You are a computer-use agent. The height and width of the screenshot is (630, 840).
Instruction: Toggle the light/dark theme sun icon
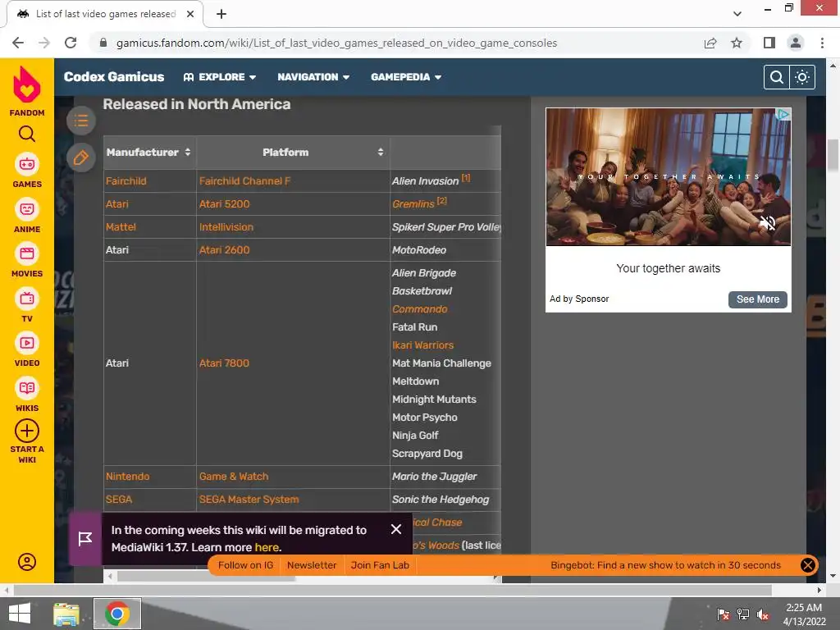802,77
